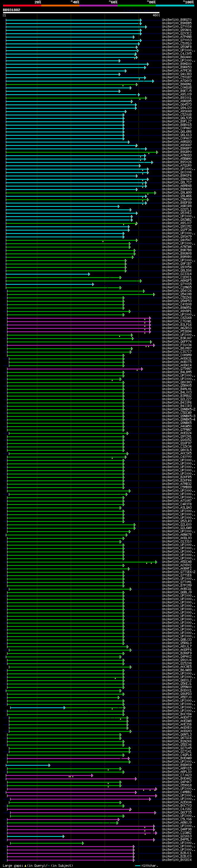The width and height of the screenshot is (197, 868).
Task: Select the UniRef100_B8JM87 label
Action: click(x=177, y=349)
